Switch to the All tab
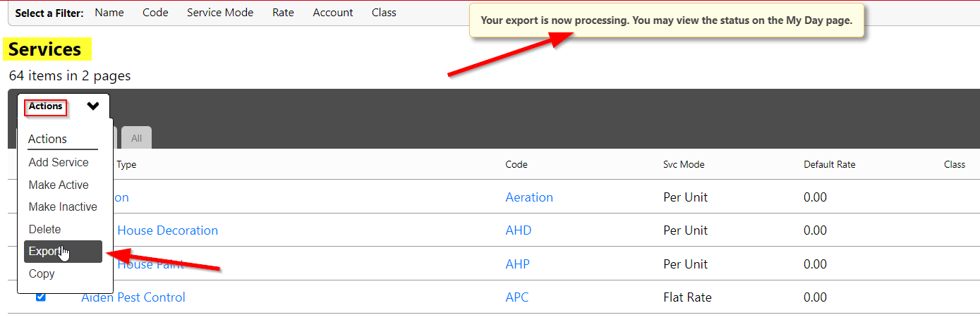Screen dimensions: 980x315 pos(136,138)
